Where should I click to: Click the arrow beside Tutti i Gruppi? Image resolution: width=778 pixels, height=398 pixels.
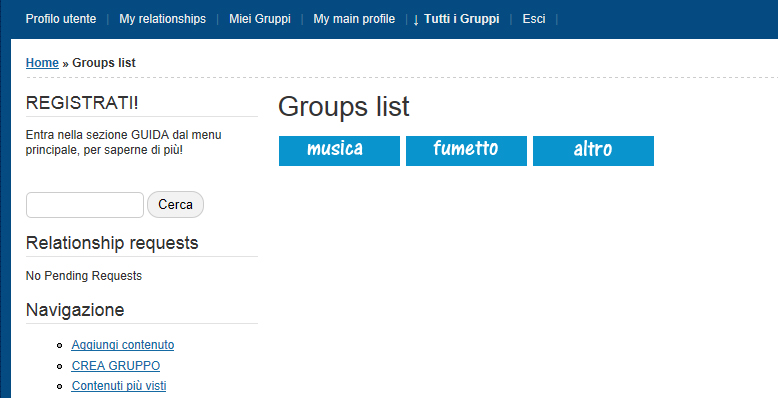[416, 20]
